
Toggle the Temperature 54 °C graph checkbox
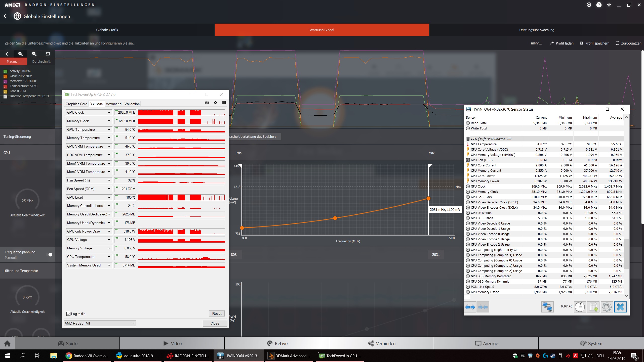click(x=5, y=86)
